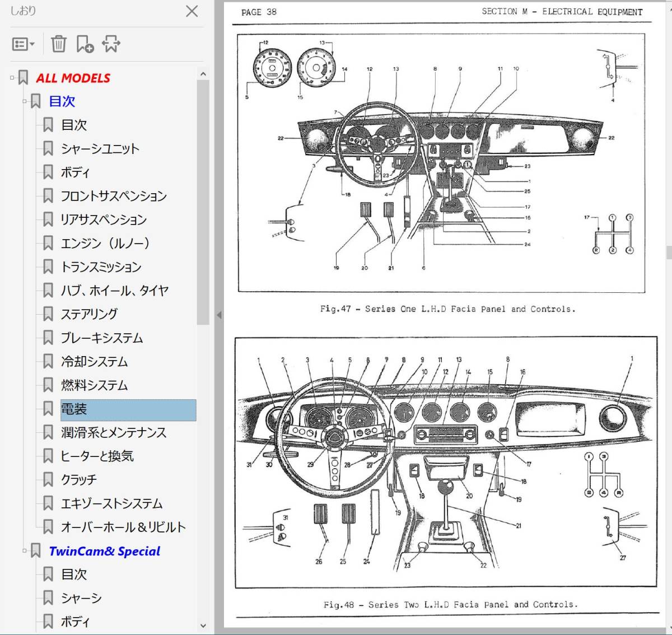Jump to the 冷却システム bookmark

pyautogui.click(x=94, y=361)
